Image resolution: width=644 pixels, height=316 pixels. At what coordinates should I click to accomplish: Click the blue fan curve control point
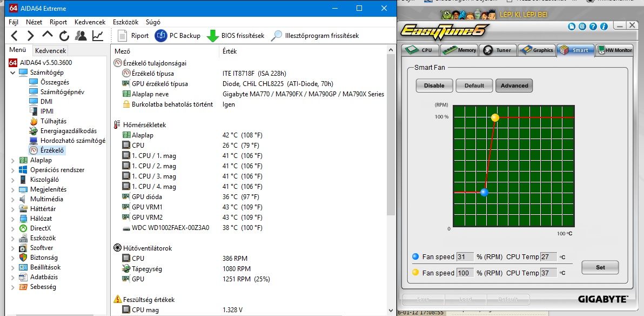tap(484, 192)
